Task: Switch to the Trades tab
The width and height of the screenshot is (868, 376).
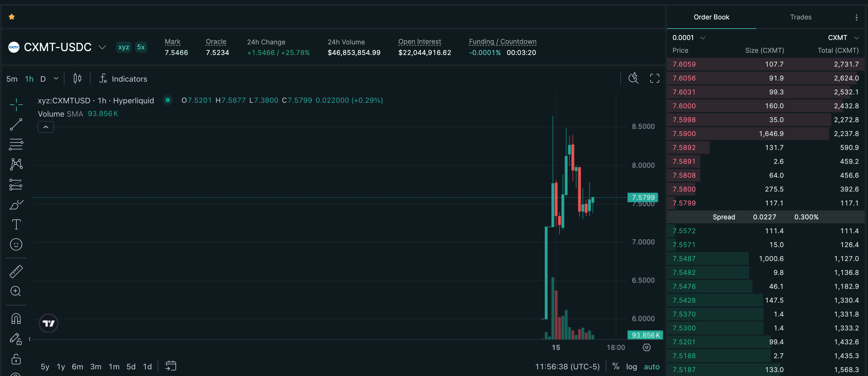Action: [x=801, y=17]
